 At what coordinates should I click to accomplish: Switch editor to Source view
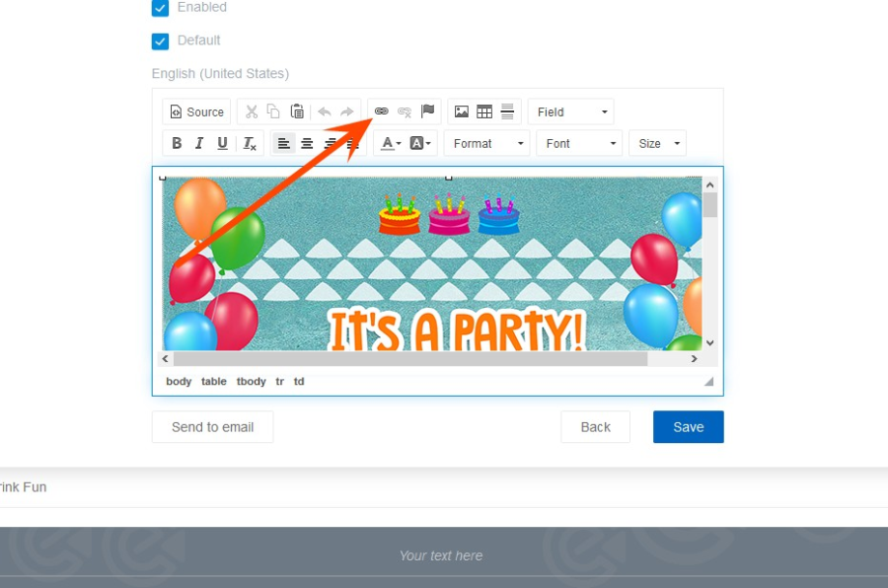pyautogui.click(x=196, y=111)
